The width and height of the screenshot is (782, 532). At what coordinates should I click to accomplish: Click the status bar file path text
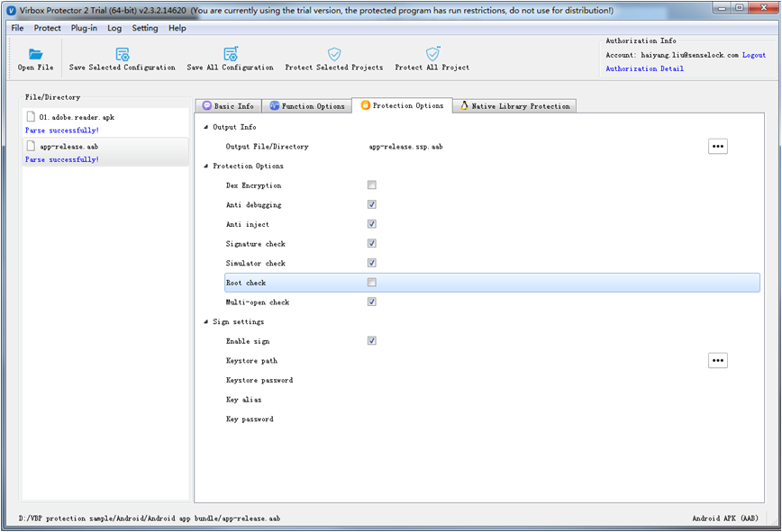(x=150, y=518)
